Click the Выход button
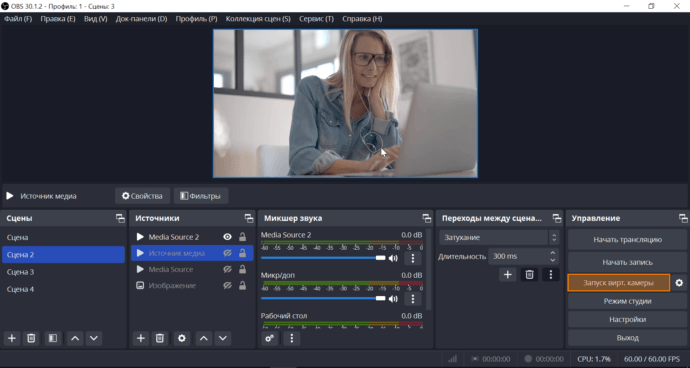The width and height of the screenshot is (690, 368). pos(627,338)
